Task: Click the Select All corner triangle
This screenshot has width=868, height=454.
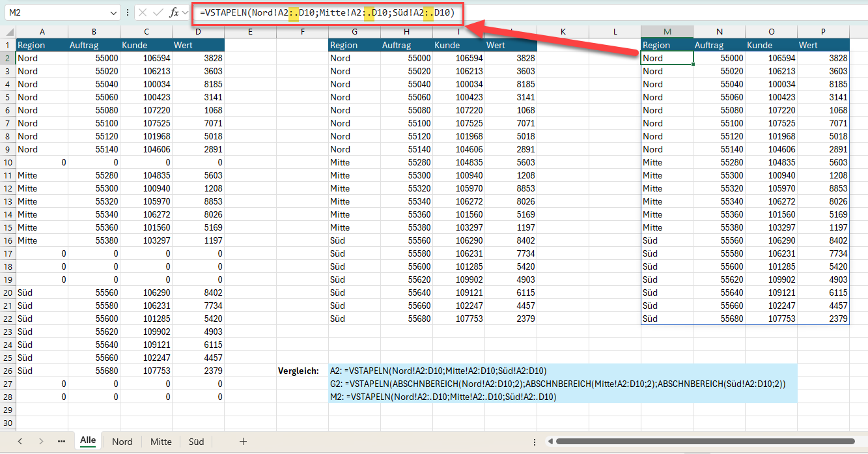Action: click(x=9, y=33)
